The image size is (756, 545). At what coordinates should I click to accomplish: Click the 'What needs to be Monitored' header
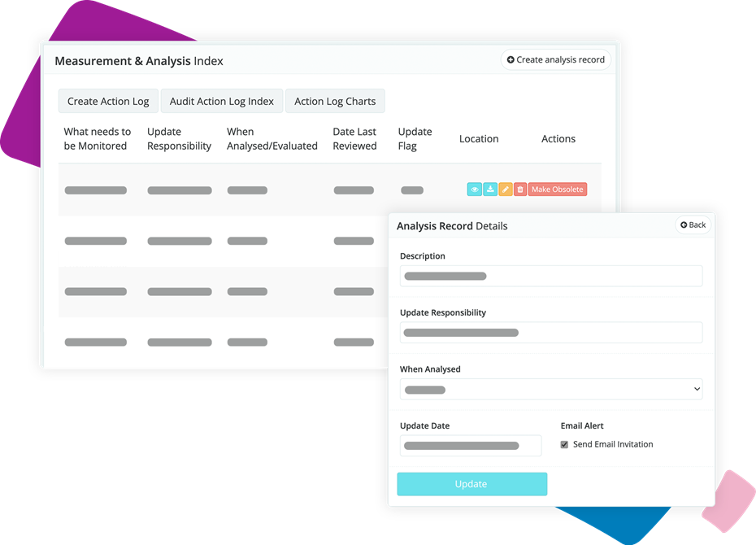coord(98,139)
